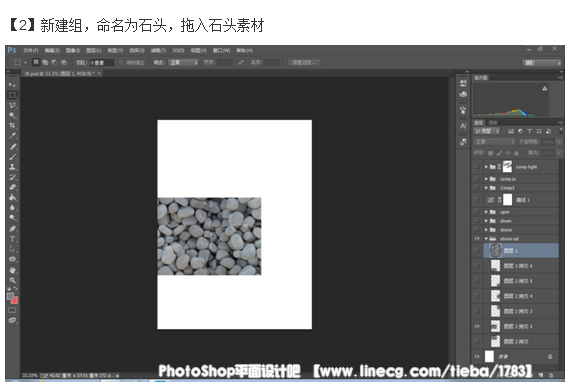Click Intersect with Selection icon

(x=64, y=62)
